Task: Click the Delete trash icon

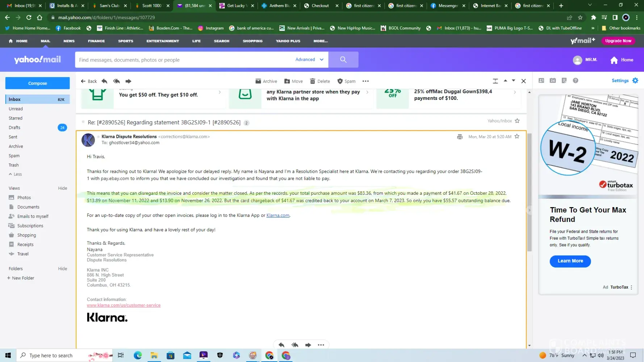Action: (313, 81)
